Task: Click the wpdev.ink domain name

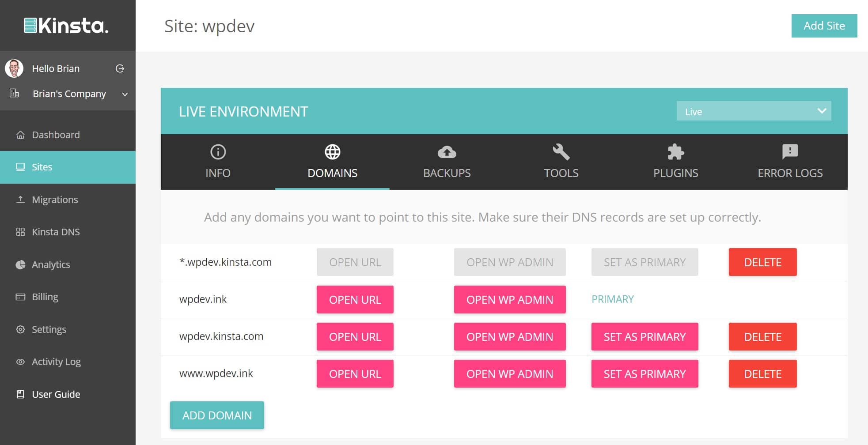Action: click(x=203, y=299)
